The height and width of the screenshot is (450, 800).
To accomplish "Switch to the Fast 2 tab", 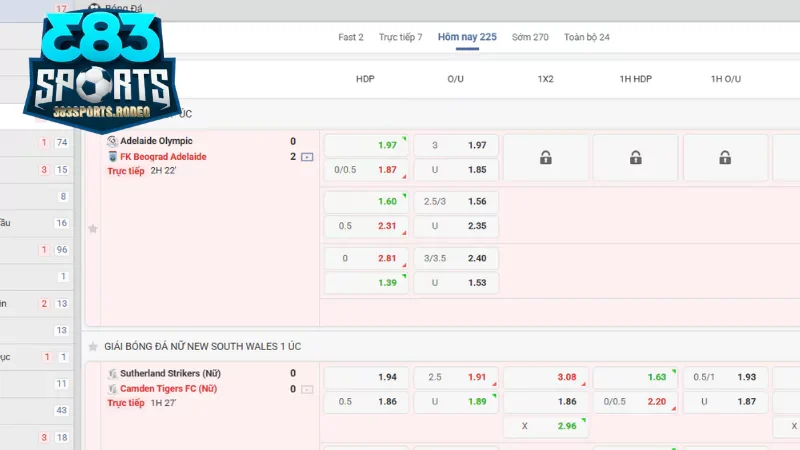I will click(x=351, y=37).
